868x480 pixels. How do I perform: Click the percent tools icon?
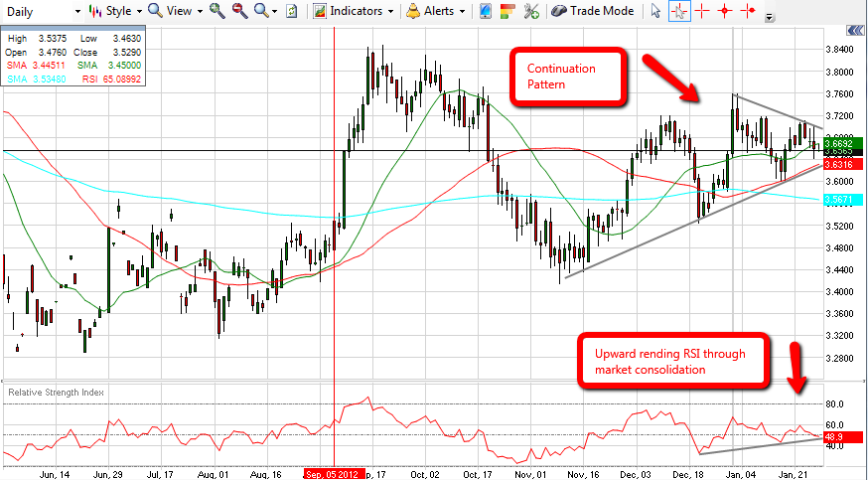[530, 12]
